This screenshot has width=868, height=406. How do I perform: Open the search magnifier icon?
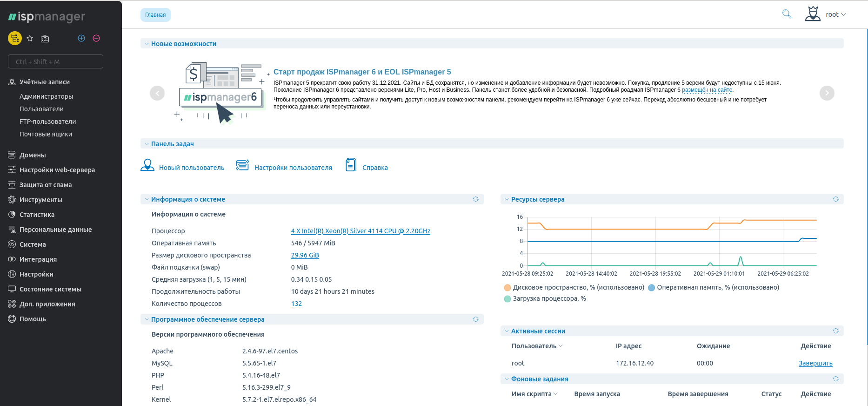(x=787, y=14)
